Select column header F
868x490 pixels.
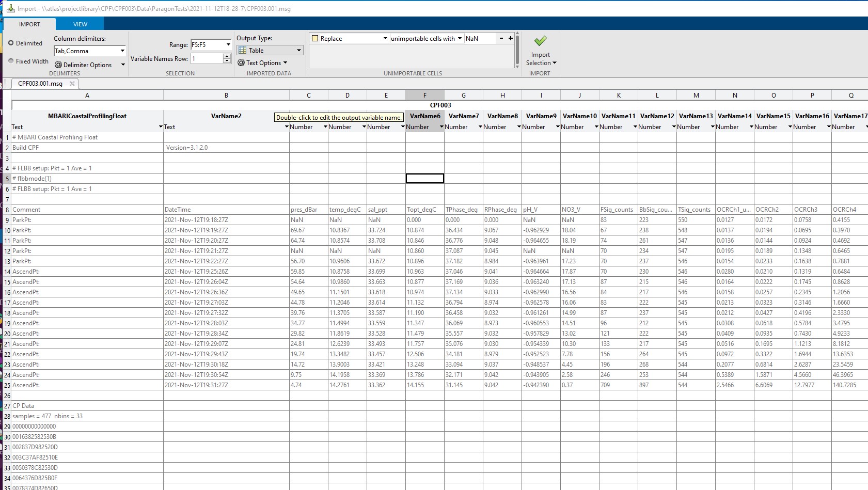(425, 95)
